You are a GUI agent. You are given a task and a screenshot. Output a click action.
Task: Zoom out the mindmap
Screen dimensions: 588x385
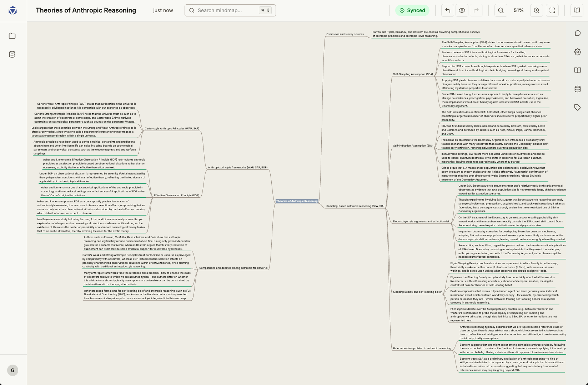point(501,10)
